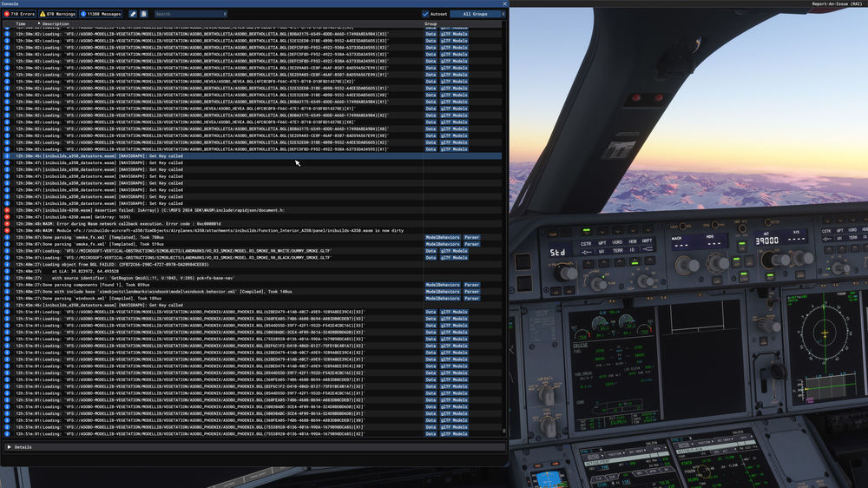Select the R3_SMOKE_90_WHITE loading entry
Image resolution: width=868 pixels, height=488 pixels.
tap(253, 251)
